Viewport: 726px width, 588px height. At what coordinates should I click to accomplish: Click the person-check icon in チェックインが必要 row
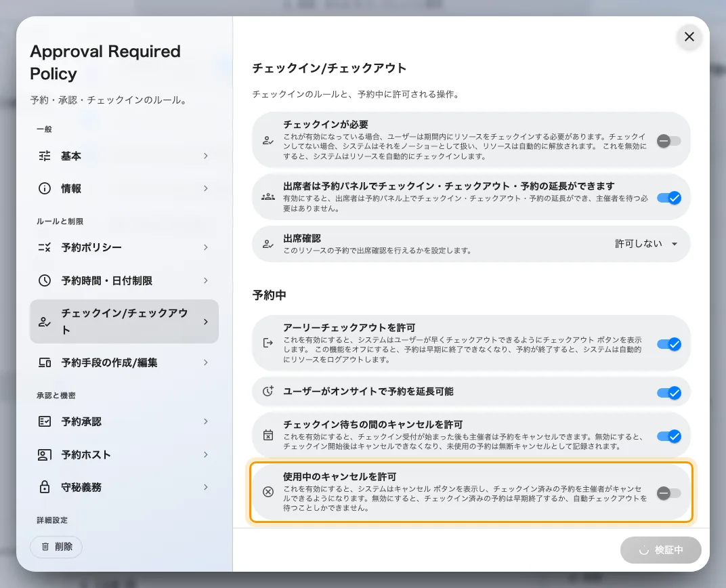pos(268,140)
